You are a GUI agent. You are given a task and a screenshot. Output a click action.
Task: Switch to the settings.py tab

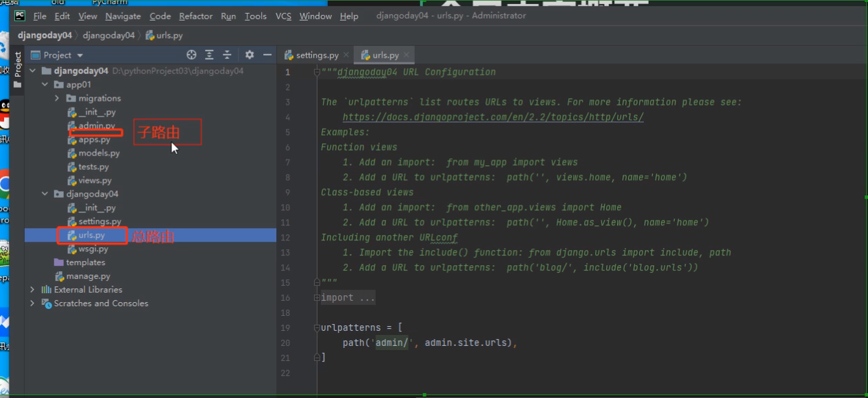[317, 55]
